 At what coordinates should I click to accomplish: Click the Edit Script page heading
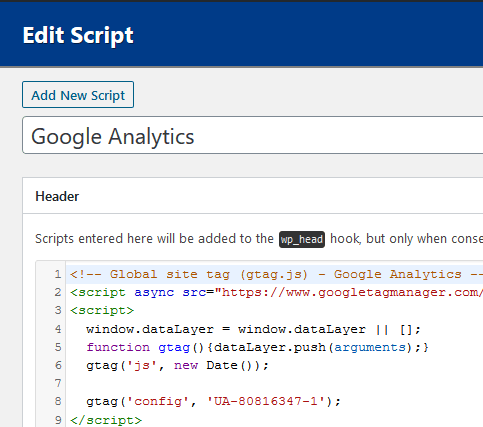pyautogui.click(x=78, y=35)
